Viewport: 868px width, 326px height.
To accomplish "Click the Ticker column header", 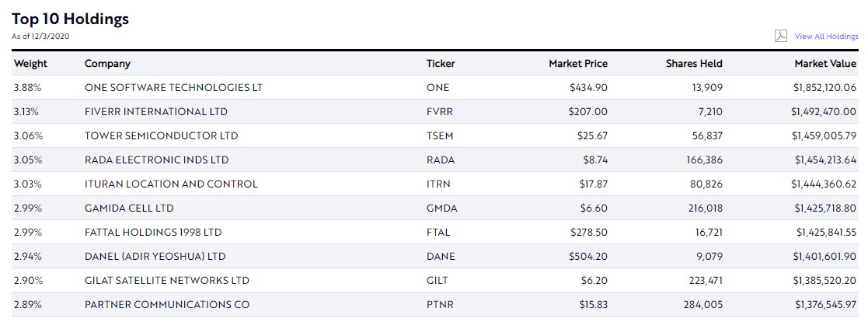I will click(441, 64).
